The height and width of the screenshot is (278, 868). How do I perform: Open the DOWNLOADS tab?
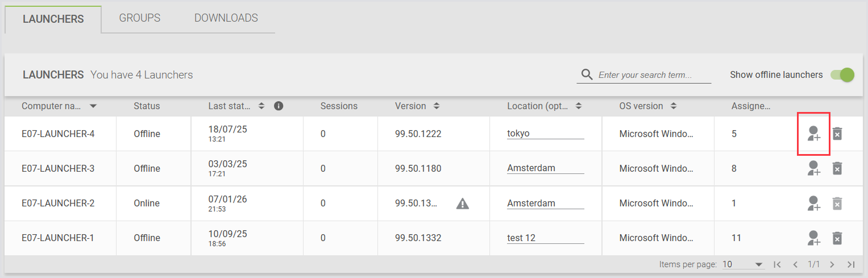coord(226,18)
